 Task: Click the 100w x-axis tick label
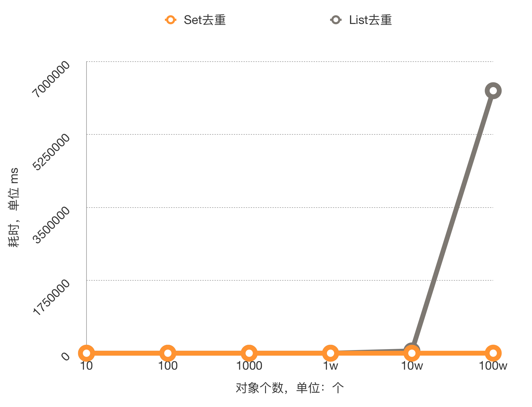tap(493, 366)
